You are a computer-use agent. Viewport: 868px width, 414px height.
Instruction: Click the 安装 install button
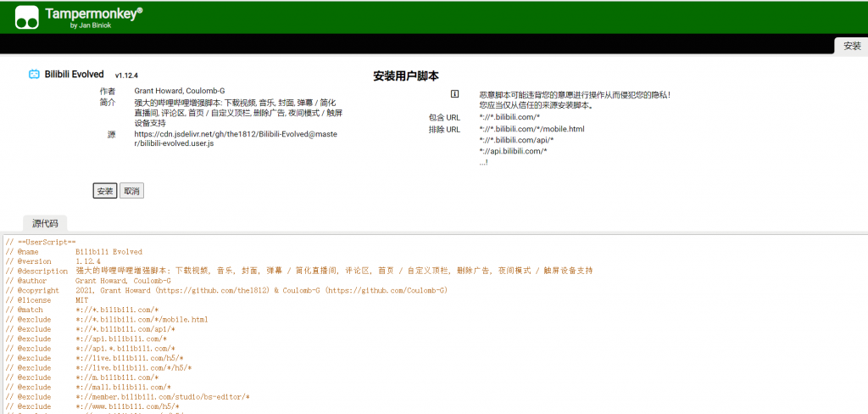(104, 191)
